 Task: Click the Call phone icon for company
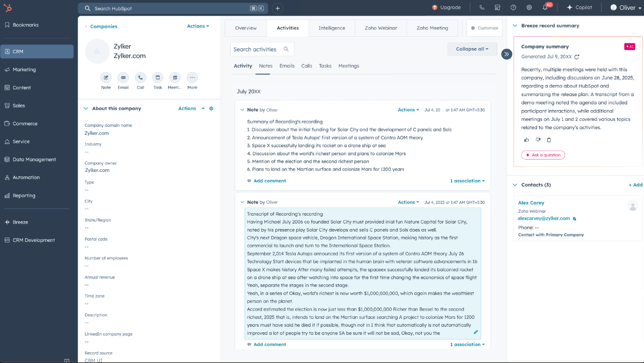pos(140,78)
